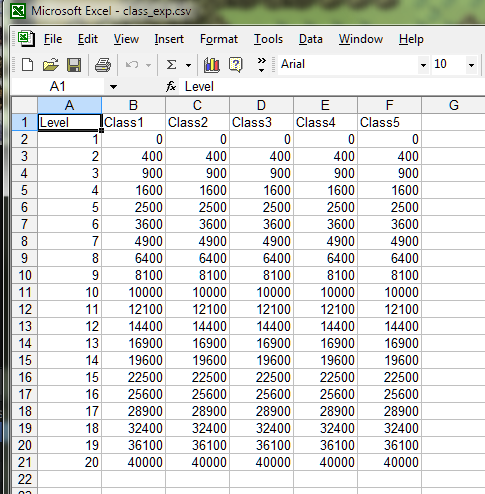
Task: Open Excel Help question mark icon
Action: tap(236, 64)
